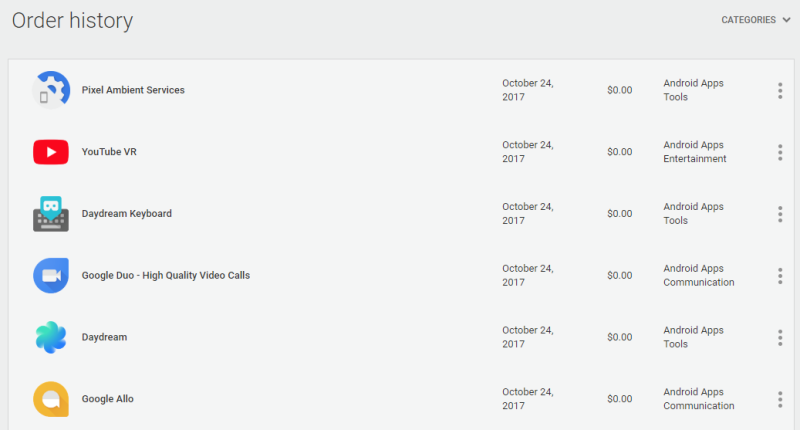Open the Pixel Ambient Services title link
The height and width of the screenshot is (430, 800).
[133, 90]
